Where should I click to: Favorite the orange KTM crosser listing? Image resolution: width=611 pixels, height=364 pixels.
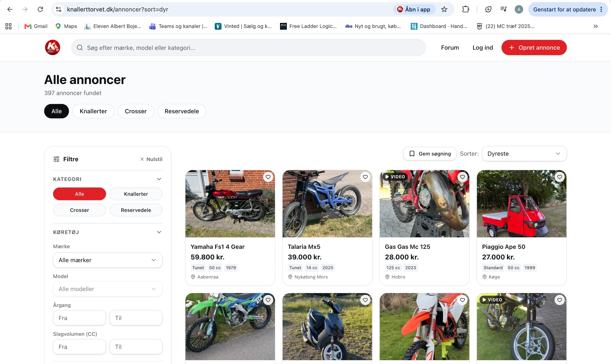click(462, 300)
